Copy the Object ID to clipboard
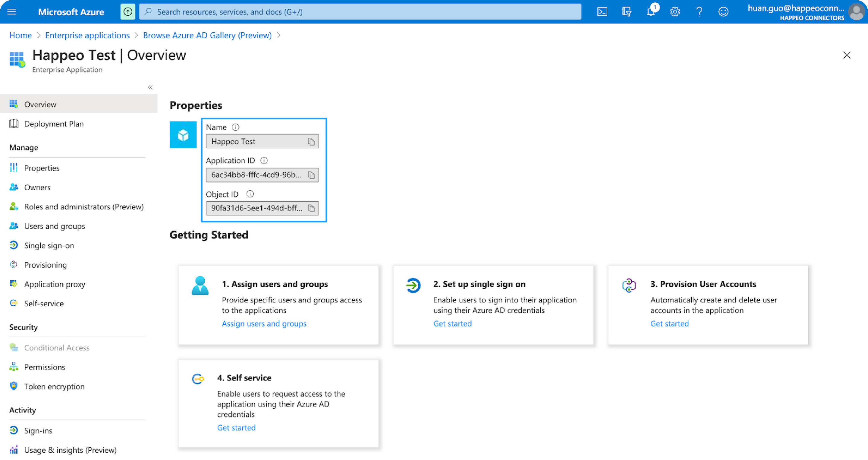 pos(311,208)
